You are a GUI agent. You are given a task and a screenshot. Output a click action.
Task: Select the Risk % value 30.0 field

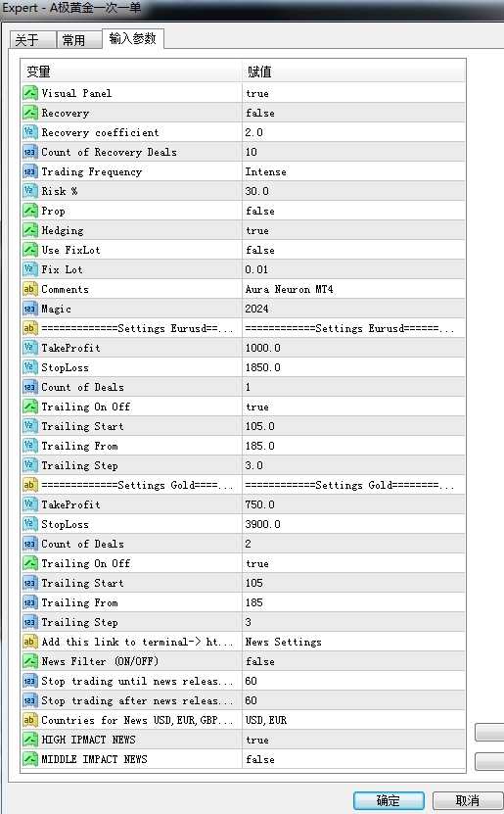(x=353, y=191)
